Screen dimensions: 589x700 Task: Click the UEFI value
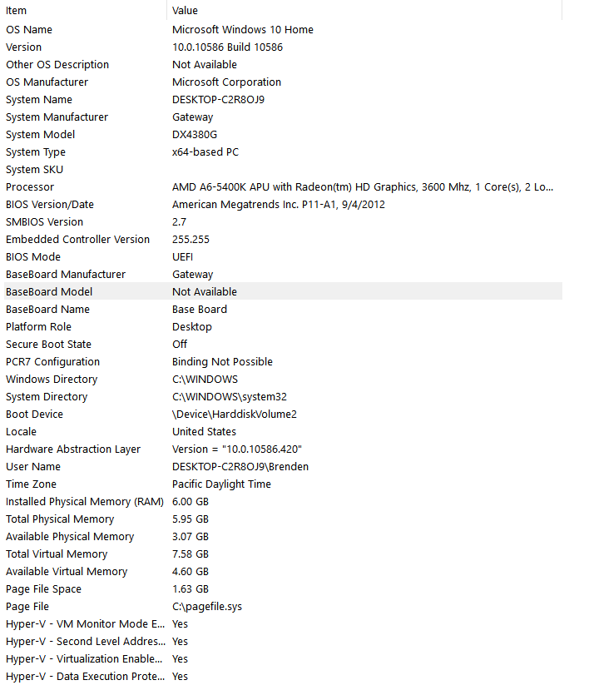[x=182, y=256]
